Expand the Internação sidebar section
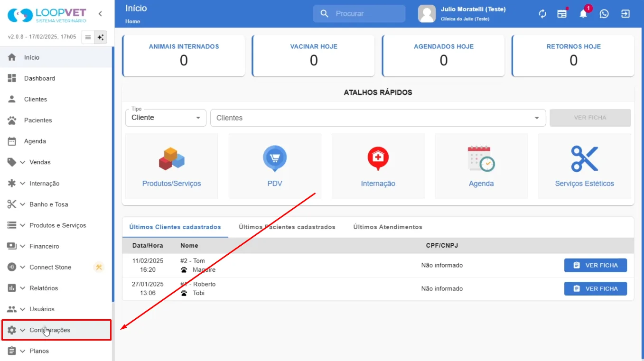This screenshot has width=644, height=361. tap(56, 183)
